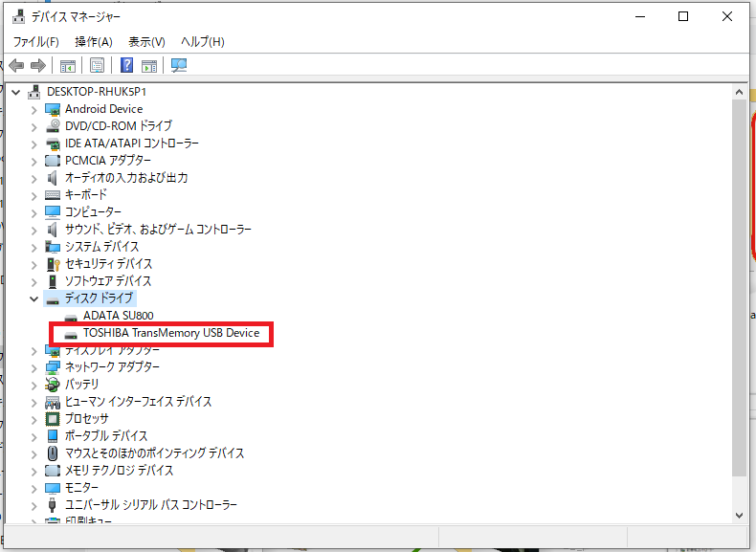Select the ディスク ドライブ category label

pos(99,298)
